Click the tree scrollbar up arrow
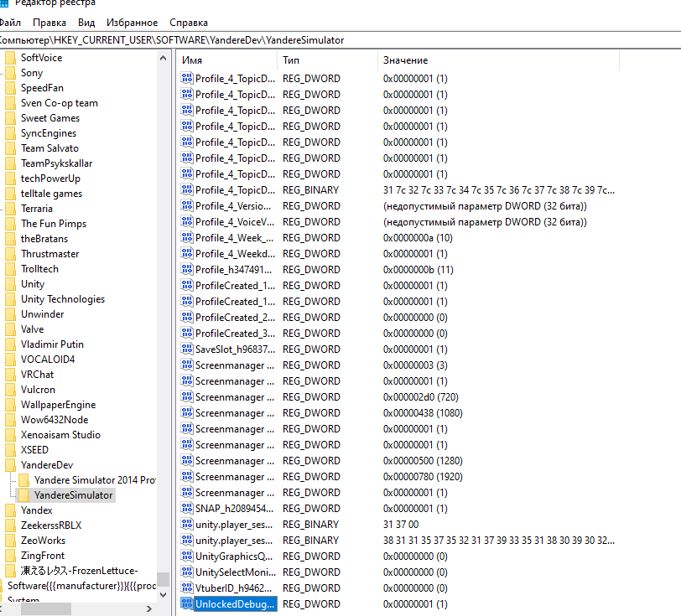 pyautogui.click(x=164, y=58)
